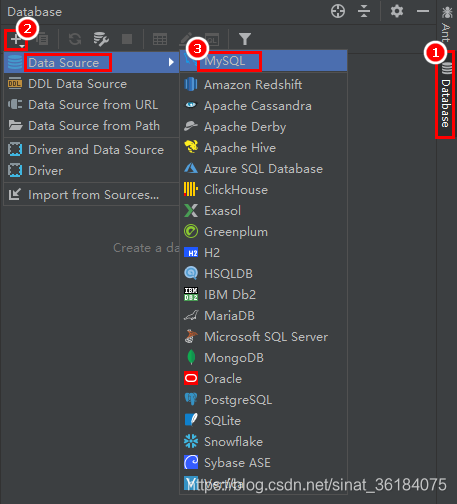This screenshot has width=457, height=504.
Task: Select ClickHouse data source
Action: point(263,190)
